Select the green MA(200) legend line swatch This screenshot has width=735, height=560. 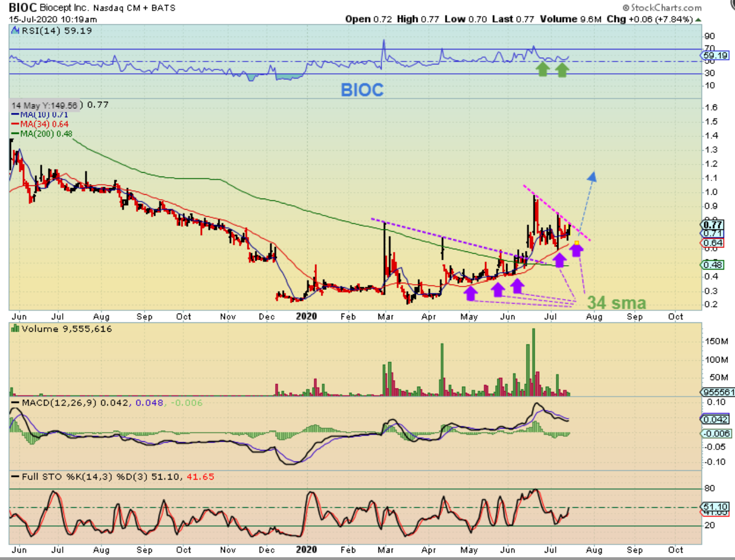[15, 134]
